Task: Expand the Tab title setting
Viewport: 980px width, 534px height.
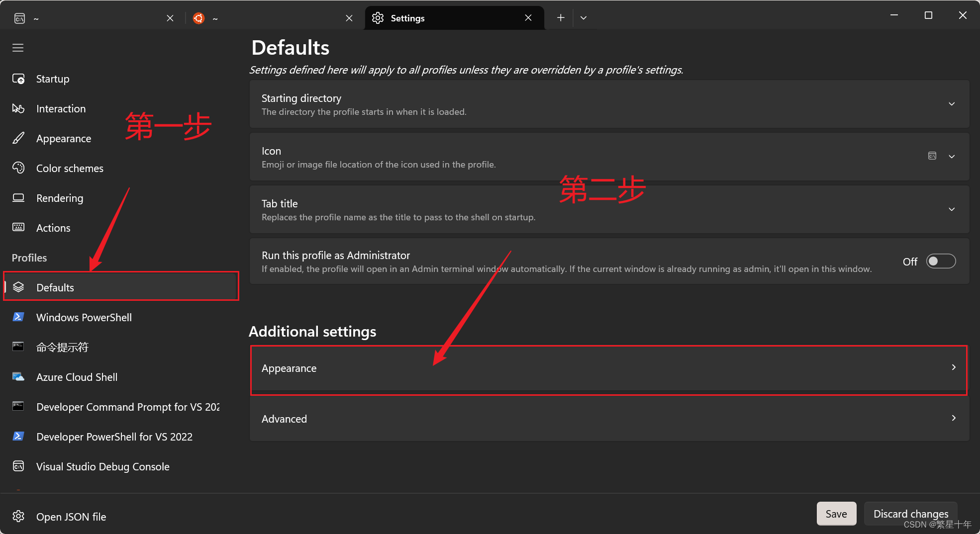Action: (x=952, y=209)
